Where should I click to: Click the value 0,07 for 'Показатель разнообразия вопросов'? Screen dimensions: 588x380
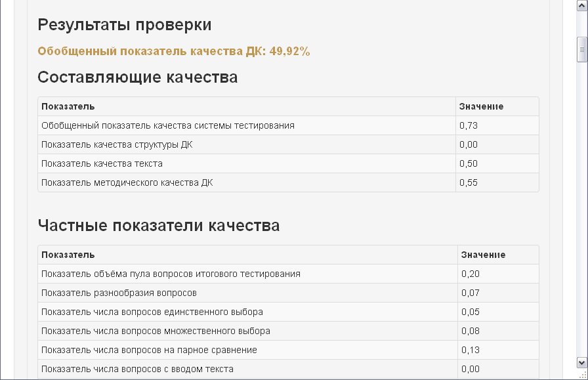pyautogui.click(x=471, y=293)
